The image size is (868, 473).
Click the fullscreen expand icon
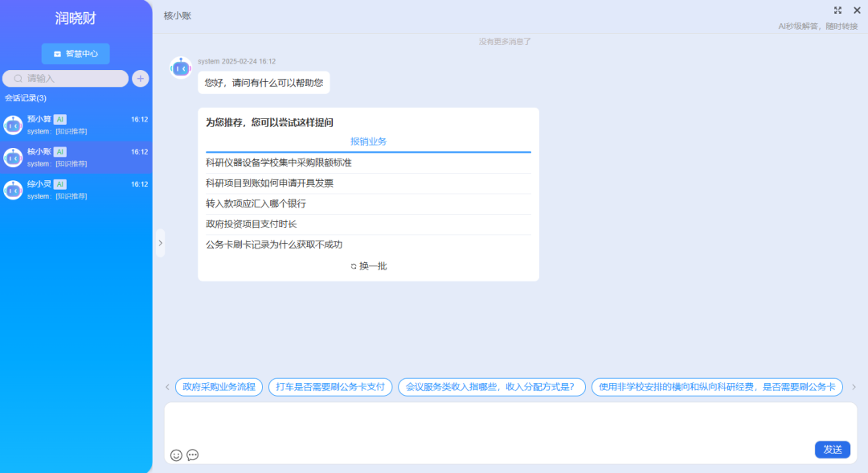pos(838,10)
